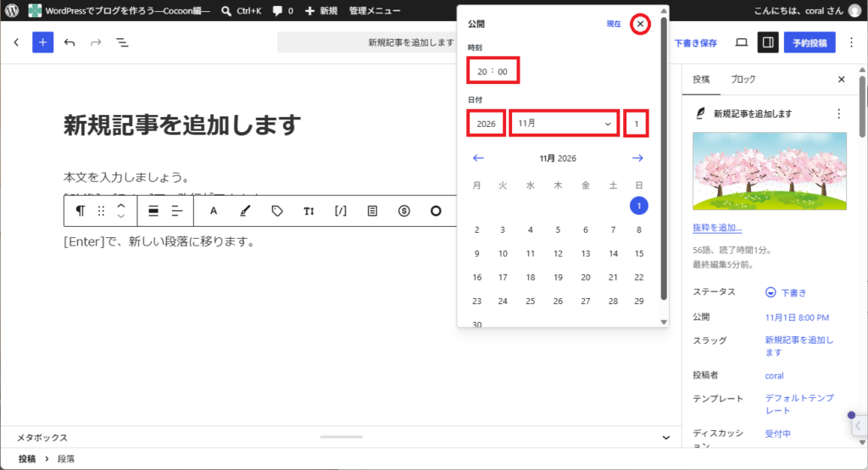The width and height of the screenshot is (868, 470).
Task: Click the hours field showing 20
Action: pos(482,71)
